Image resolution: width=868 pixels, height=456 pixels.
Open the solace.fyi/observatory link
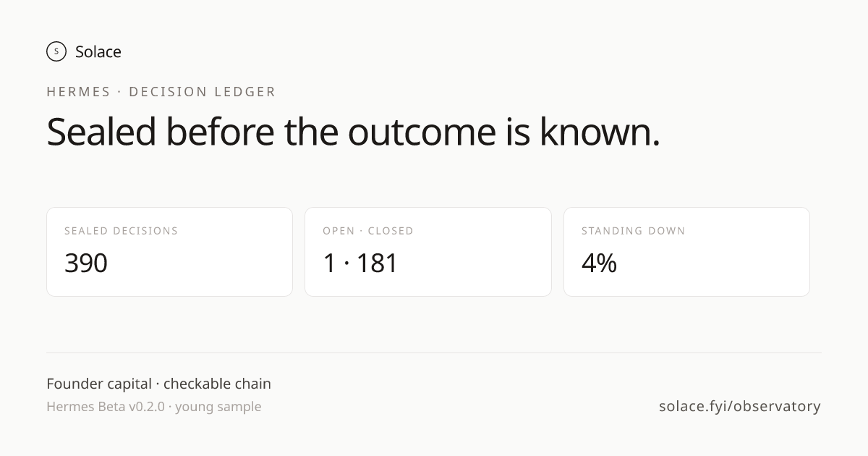[740, 406]
